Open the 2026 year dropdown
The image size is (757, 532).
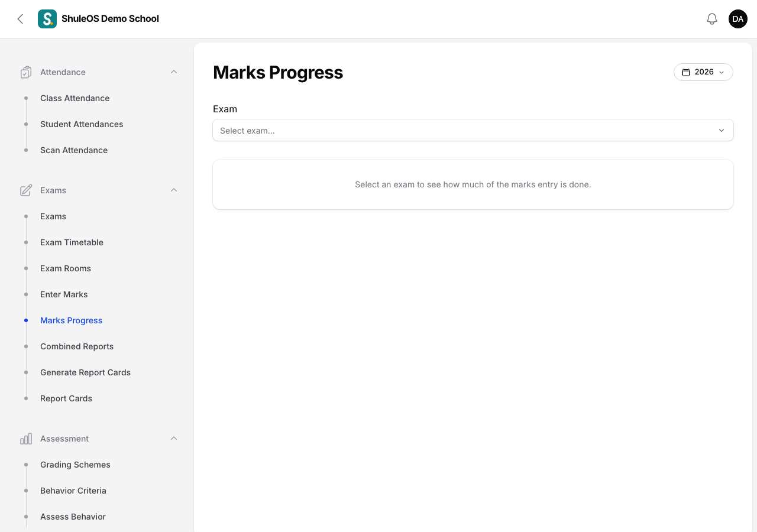703,72
